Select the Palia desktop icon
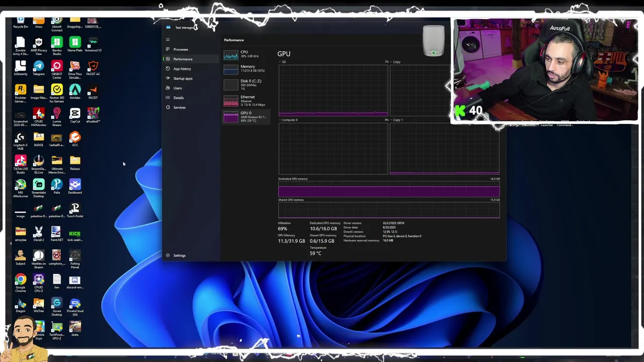The width and height of the screenshot is (644, 362). coord(57,187)
